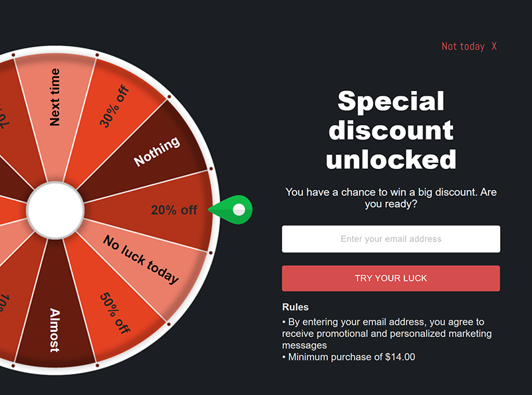This screenshot has height=395, width=532.
Task: Click the Almost wheel slice
Action: click(x=55, y=330)
